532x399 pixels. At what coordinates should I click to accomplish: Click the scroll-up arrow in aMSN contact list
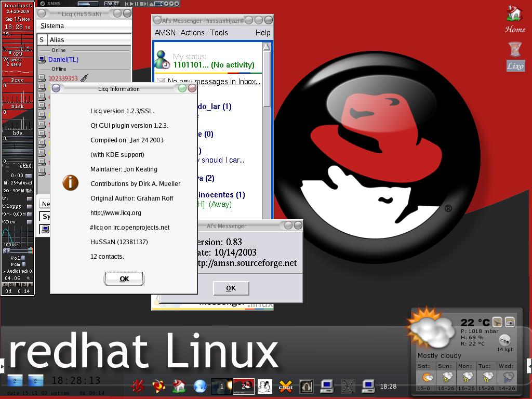coord(267,47)
